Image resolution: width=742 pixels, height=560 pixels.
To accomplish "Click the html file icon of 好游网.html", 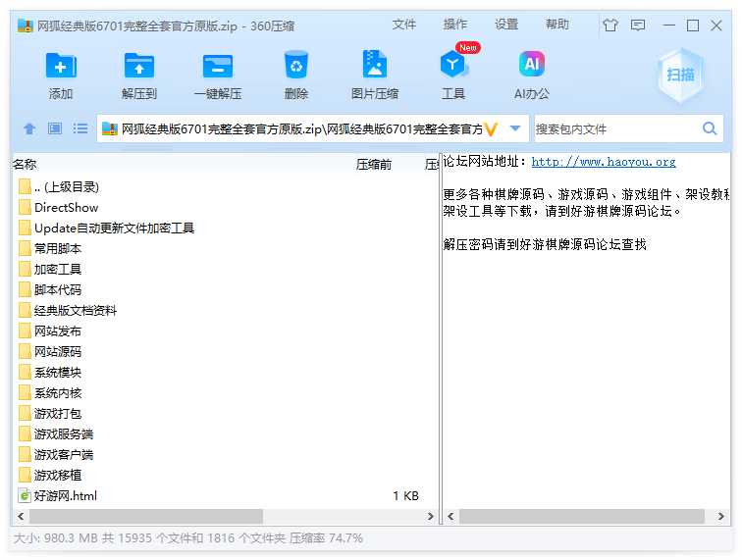I will click(x=25, y=495).
